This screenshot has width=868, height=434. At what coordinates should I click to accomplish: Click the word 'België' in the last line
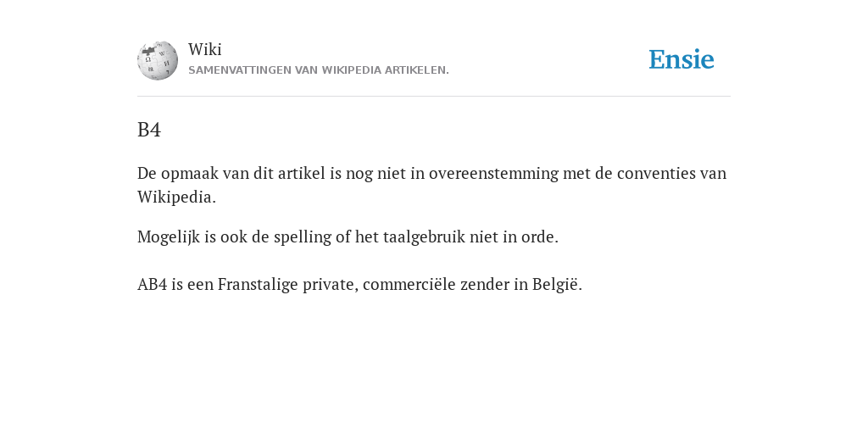(555, 285)
